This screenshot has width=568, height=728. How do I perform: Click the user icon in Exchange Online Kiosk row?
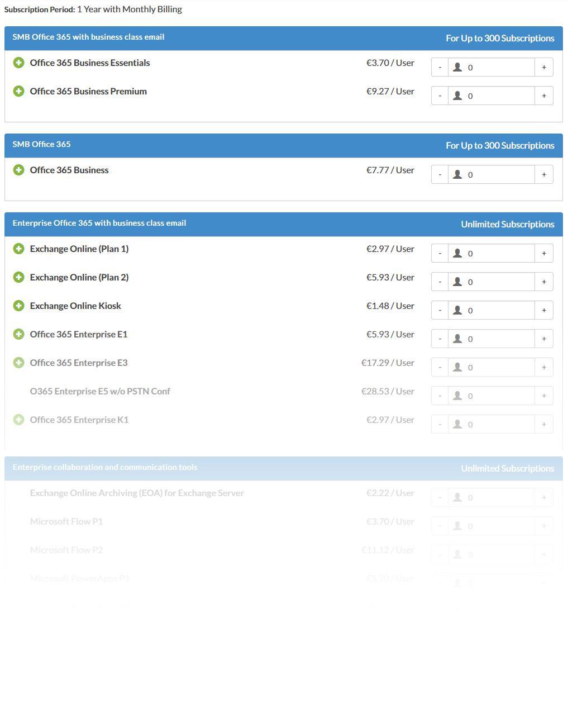457,310
